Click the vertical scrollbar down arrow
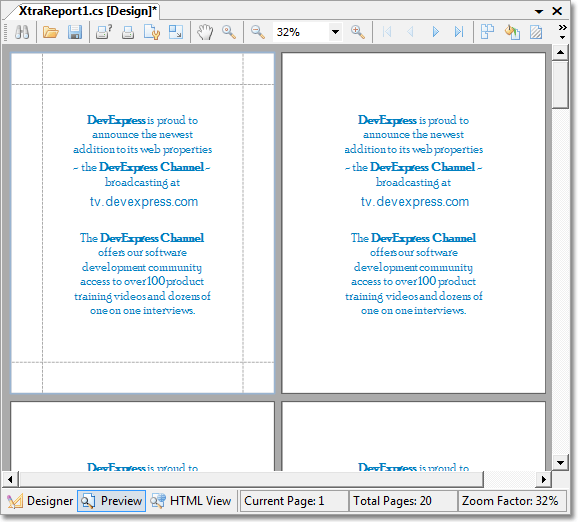The height and width of the screenshot is (522, 578). (560, 462)
